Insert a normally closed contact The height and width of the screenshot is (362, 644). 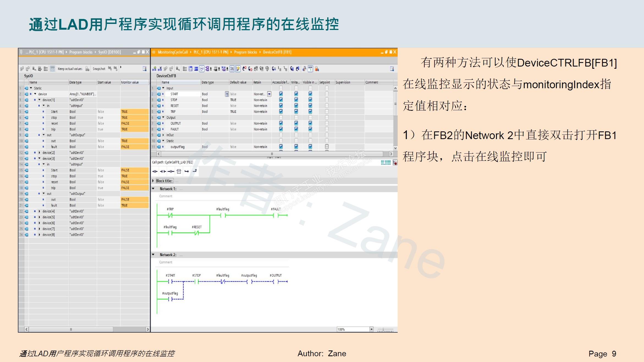[163, 171]
